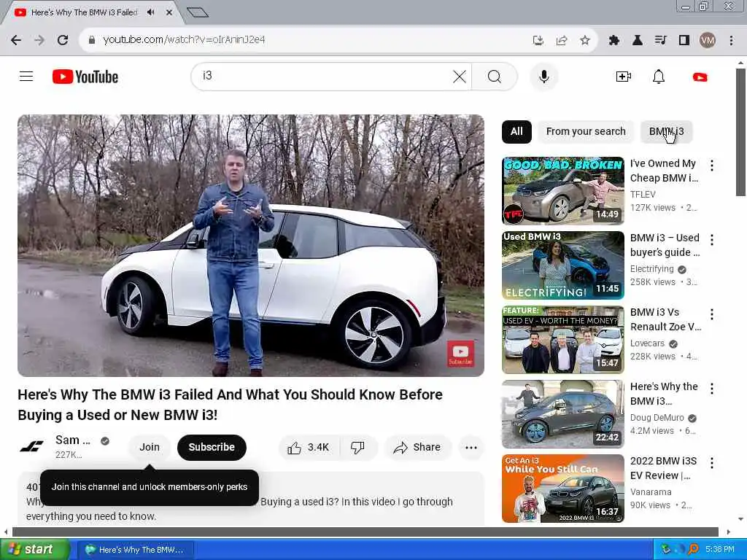Open the VM Chrome profile avatar

click(x=708, y=40)
